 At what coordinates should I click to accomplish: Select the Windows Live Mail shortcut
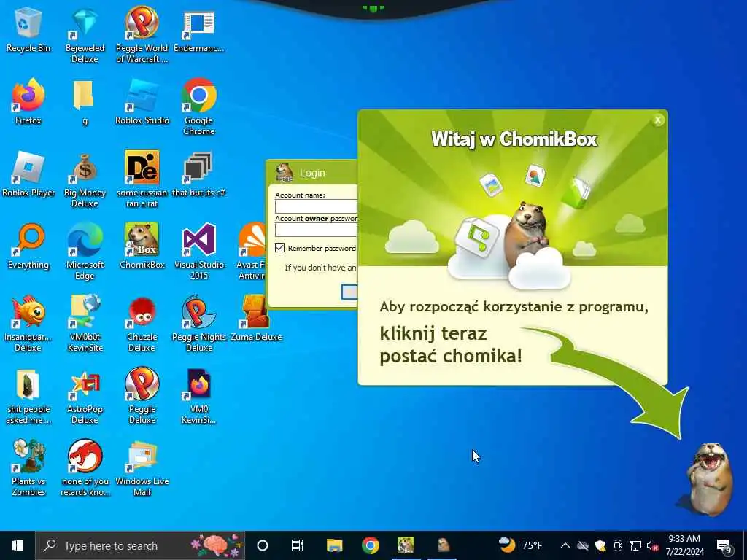tap(142, 469)
